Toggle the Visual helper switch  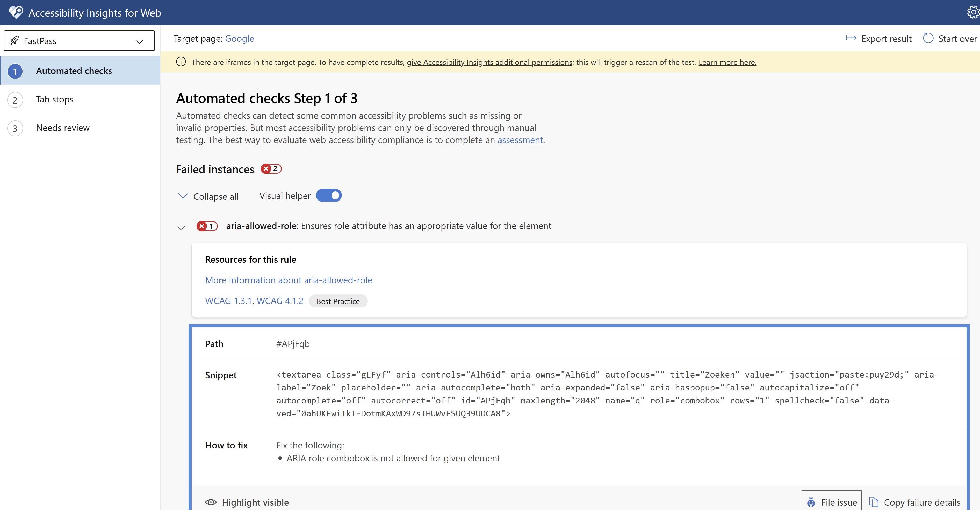(x=329, y=195)
